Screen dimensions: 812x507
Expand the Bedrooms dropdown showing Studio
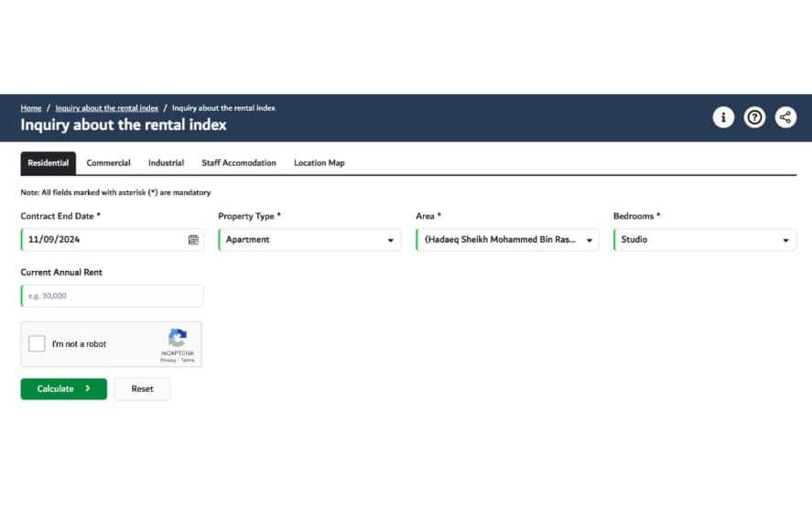tap(704, 240)
